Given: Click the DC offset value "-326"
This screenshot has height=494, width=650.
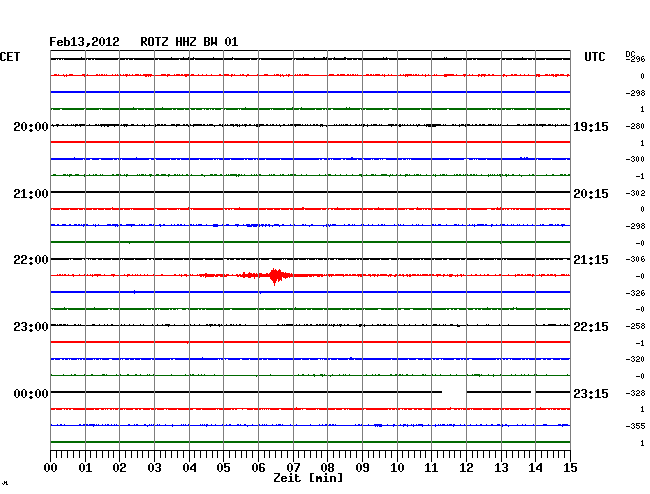Looking at the screenshot, I should [x=635, y=293].
